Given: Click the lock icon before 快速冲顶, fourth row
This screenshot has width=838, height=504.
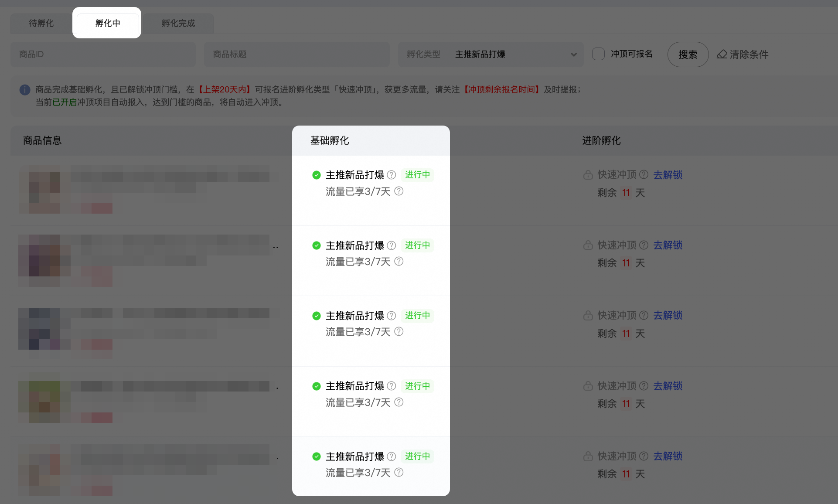Looking at the screenshot, I should pyautogui.click(x=588, y=386).
